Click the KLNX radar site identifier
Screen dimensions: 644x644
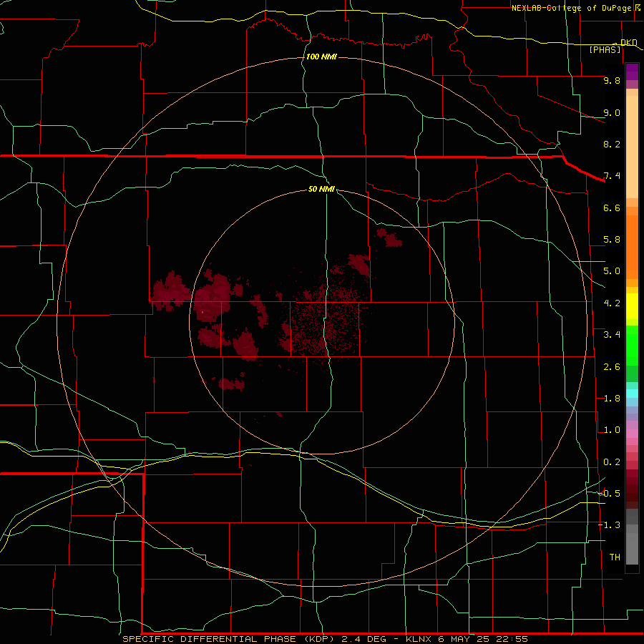419,639
